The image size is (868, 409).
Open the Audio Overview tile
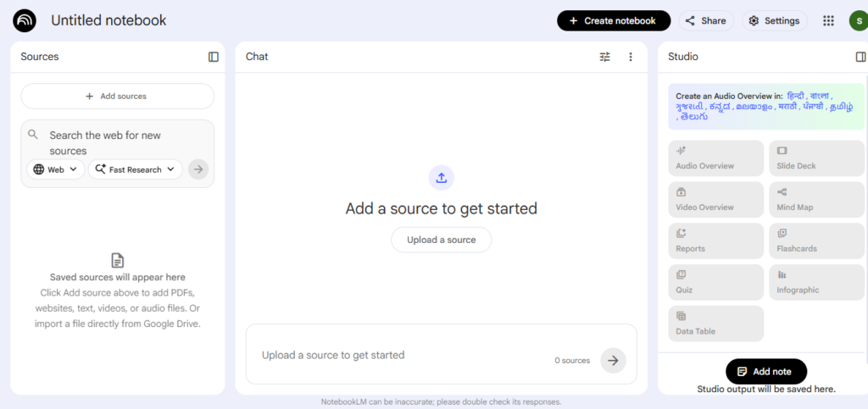[x=715, y=158]
